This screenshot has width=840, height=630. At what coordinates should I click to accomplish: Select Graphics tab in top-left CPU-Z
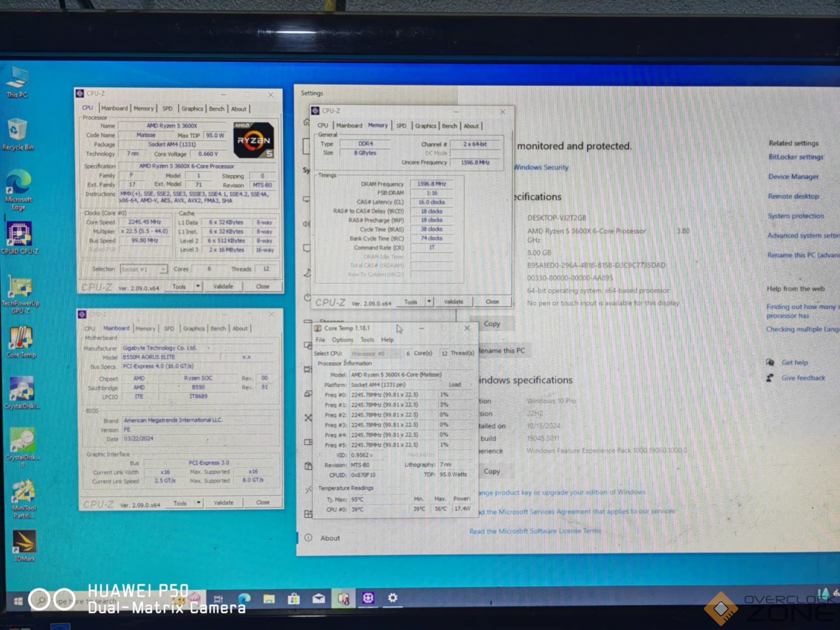[192, 109]
